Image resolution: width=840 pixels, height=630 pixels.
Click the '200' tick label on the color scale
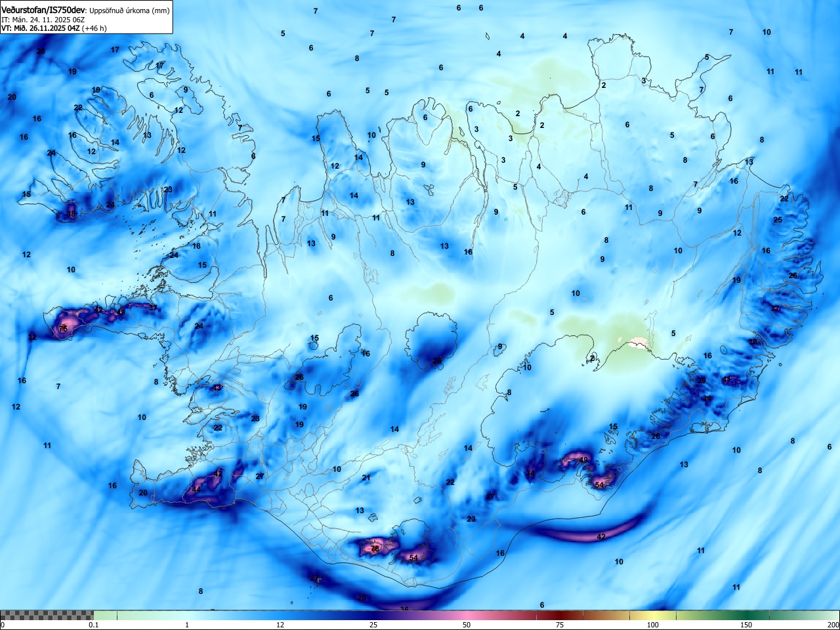[833, 625]
